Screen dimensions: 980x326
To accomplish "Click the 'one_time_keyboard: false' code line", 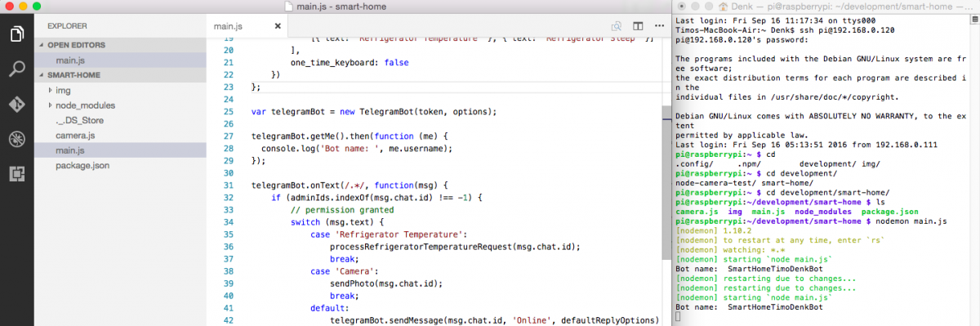I will pyautogui.click(x=350, y=62).
